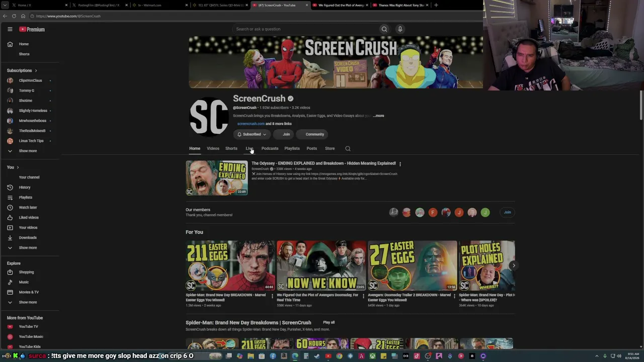Launch YouTube Kids from the sidebar

pyautogui.click(x=30, y=346)
